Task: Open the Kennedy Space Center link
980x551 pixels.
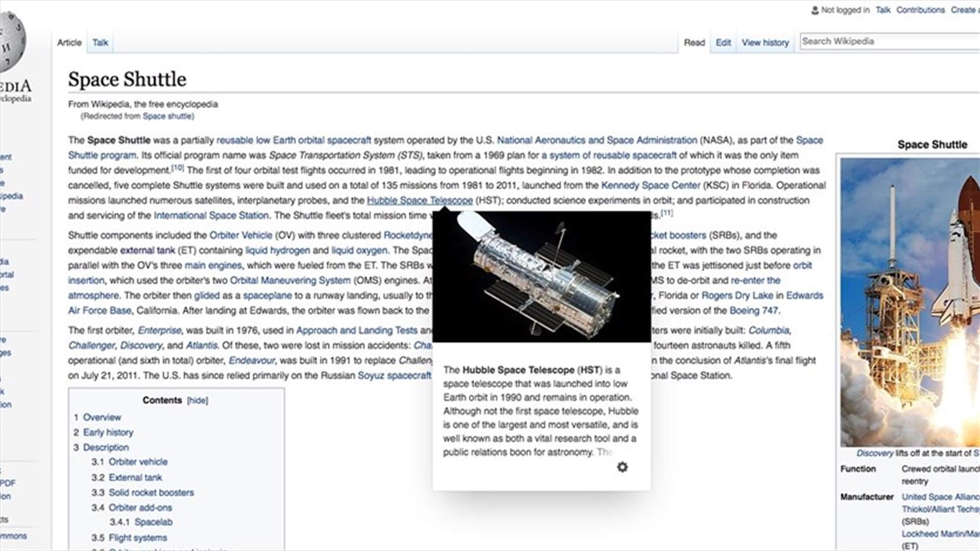Action: click(651, 185)
